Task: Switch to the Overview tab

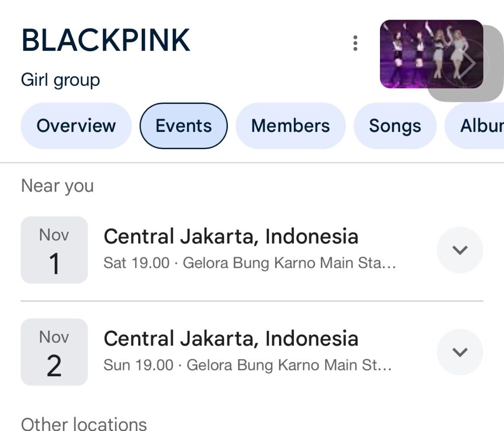Action: [x=76, y=126]
